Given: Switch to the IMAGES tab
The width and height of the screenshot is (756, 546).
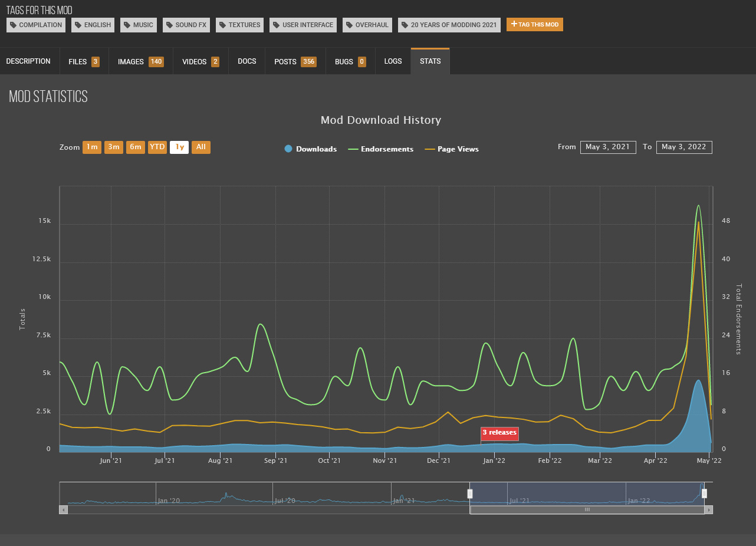Looking at the screenshot, I should pos(140,61).
